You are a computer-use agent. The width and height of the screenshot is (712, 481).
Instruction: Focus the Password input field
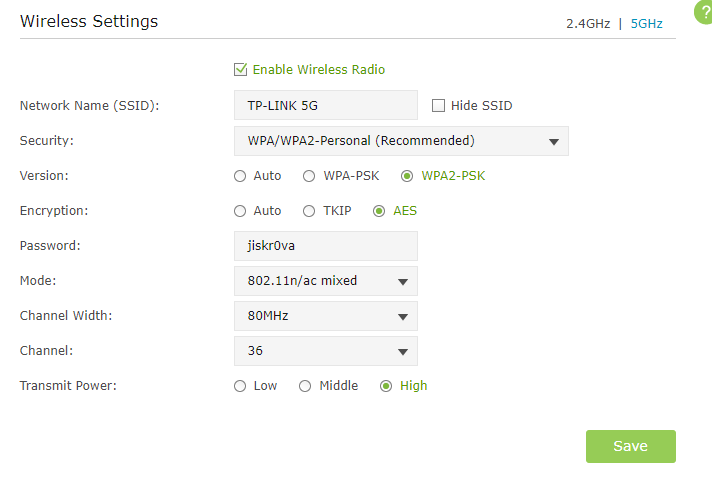click(325, 246)
